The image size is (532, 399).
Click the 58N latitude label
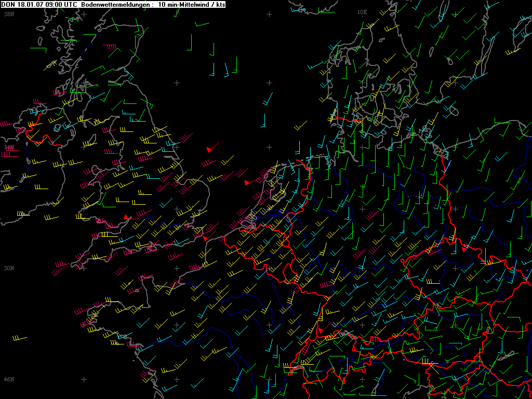[9, 14]
